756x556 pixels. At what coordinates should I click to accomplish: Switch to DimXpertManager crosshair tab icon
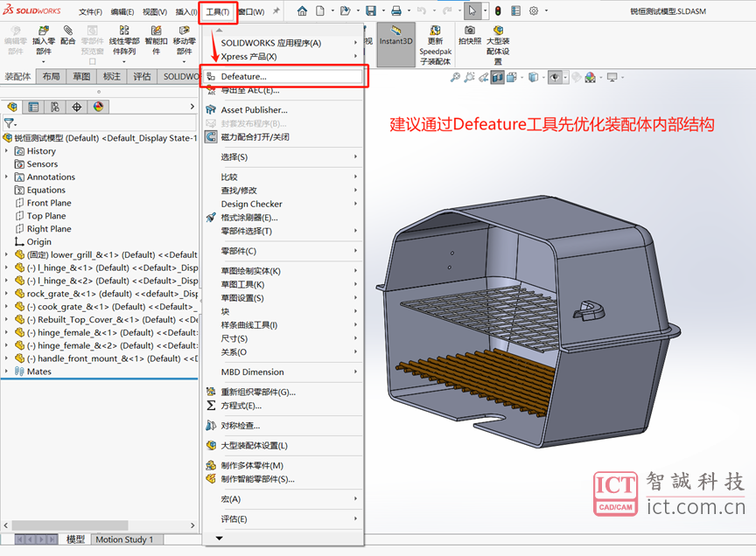pos(77,107)
